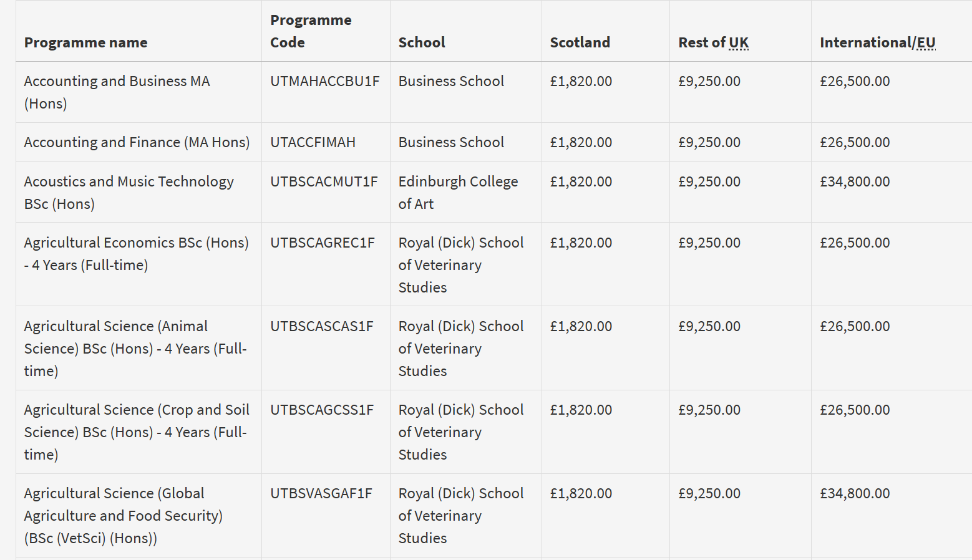Click programme code UTBSCAGCSS1F
The height and width of the screenshot is (560, 972).
(x=321, y=410)
